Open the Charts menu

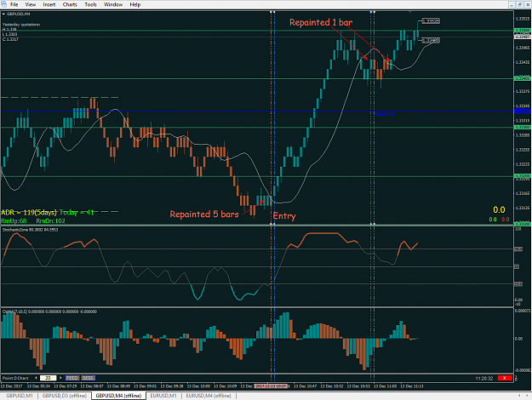[70, 4]
